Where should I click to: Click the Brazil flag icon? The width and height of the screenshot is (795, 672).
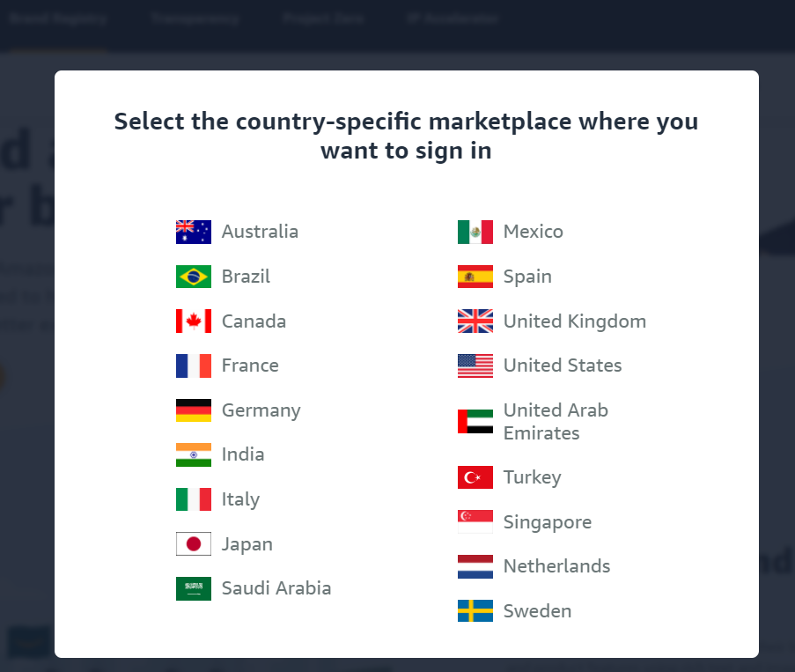coord(194,277)
